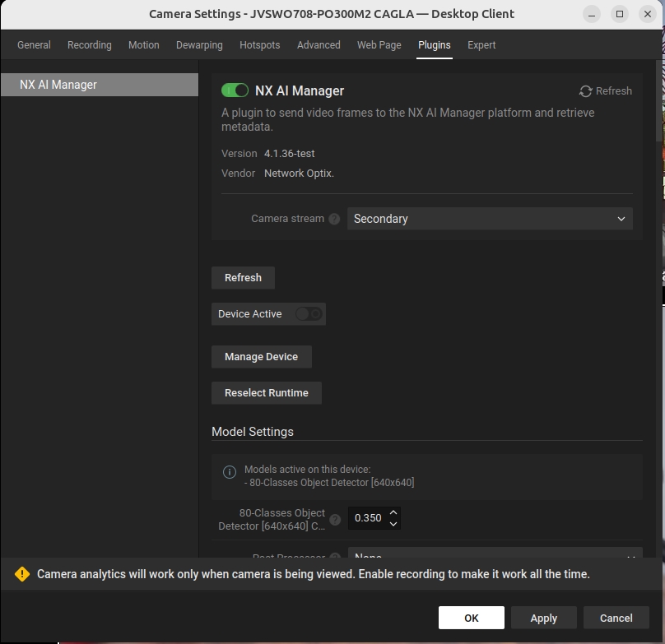Click the confidence threshold help icon
665x644 pixels.
(x=335, y=519)
